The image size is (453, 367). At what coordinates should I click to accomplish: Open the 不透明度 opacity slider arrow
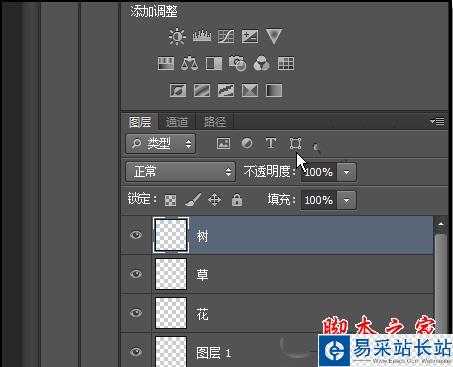tap(347, 172)
